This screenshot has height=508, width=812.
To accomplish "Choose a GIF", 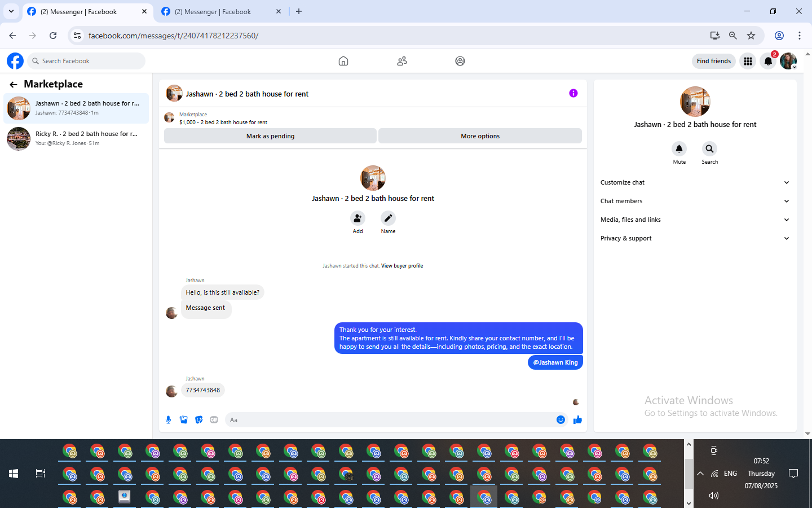I will (214, 419).
